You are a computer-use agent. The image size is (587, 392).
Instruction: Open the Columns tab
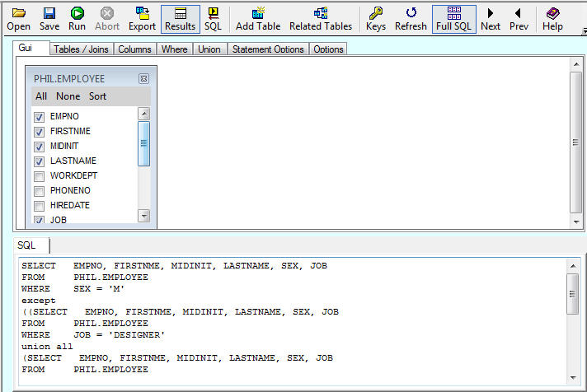click(134, 49)
